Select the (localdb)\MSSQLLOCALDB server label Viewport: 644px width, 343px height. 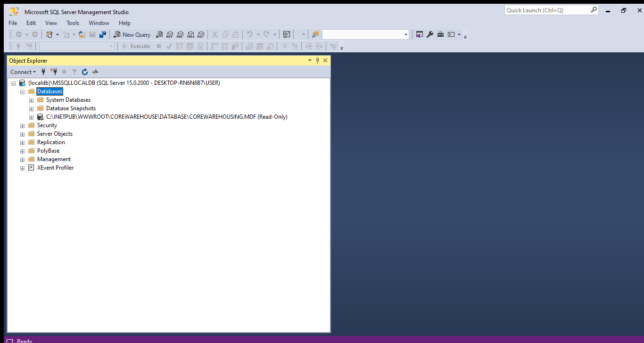[124, 83]
